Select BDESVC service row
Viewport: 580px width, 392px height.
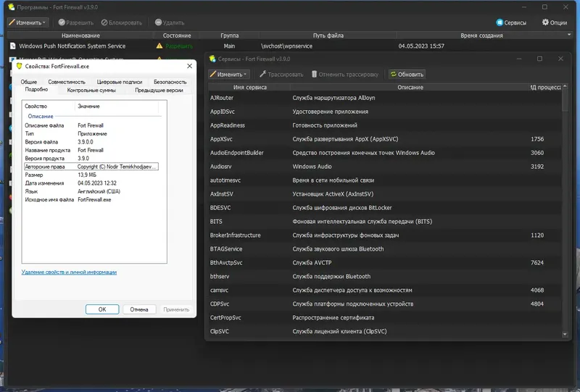385,208
